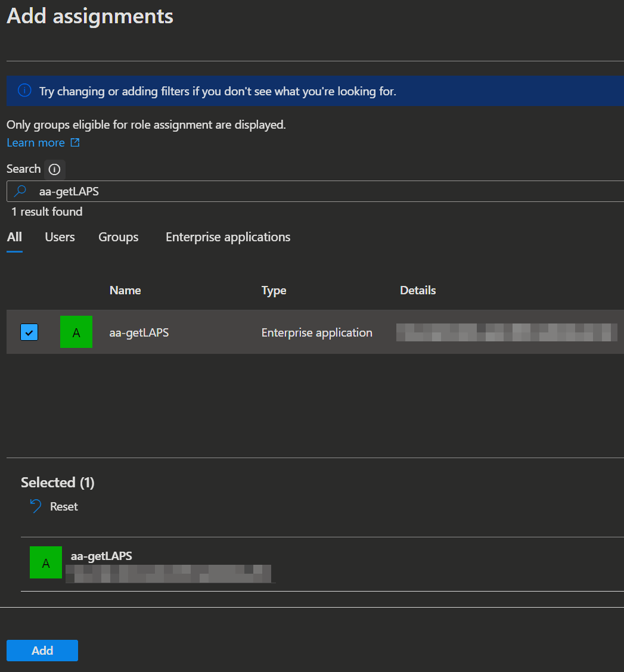Click the Reset undo arrow icon
Viewport: 624px width, 672px height.
click(35, 506)
